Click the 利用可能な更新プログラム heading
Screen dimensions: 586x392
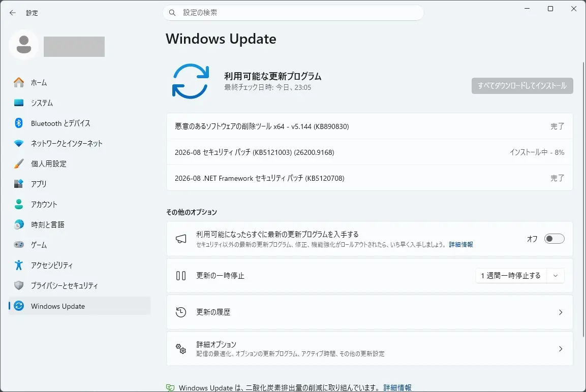[x=273, y=76]
